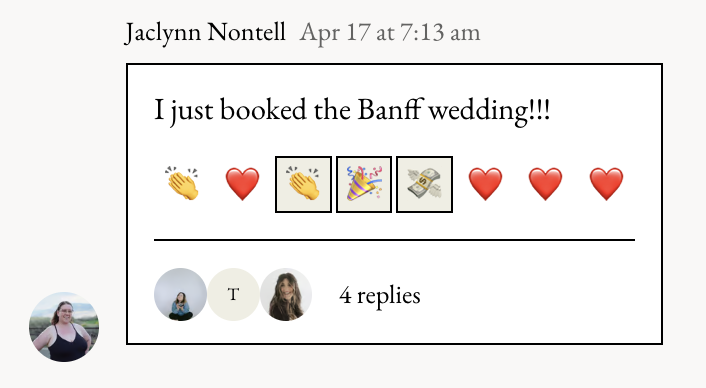Click the divider line above the replies

[x=394, y=240]
